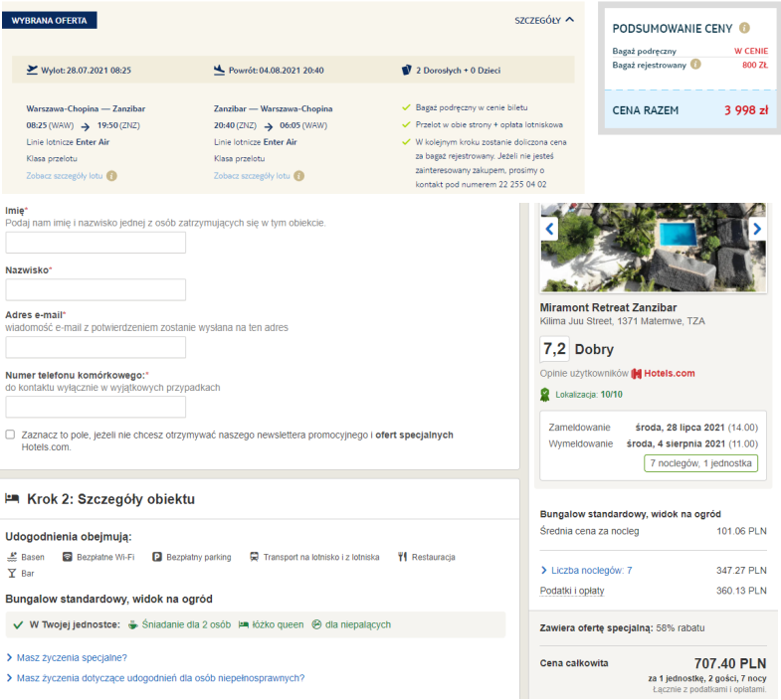Click the non-smoking icon by dla niepalących

(316, 624)
